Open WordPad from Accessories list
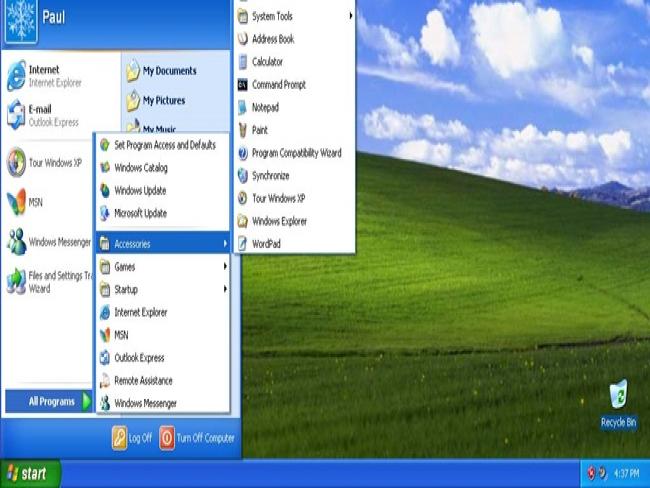 tap(266, 243)
